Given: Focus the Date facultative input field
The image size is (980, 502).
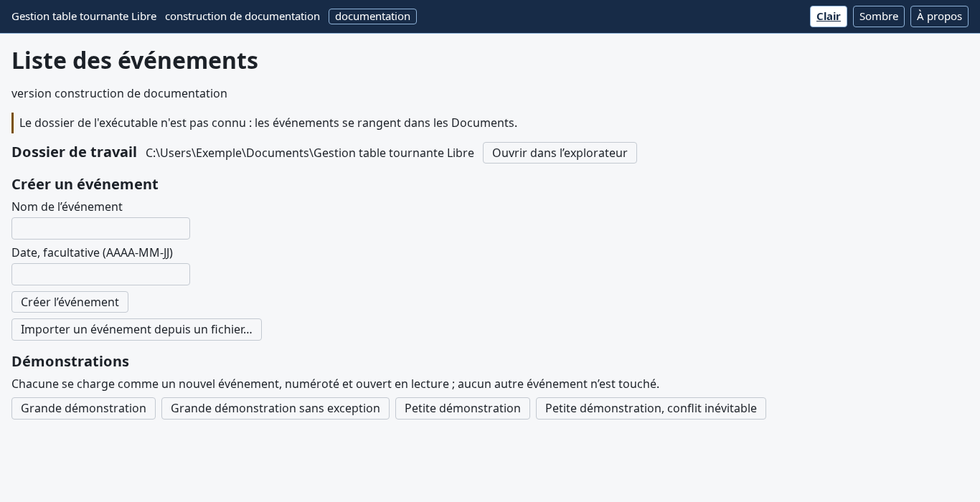Looking at the screenshot, I should click(x=100, y=275).
